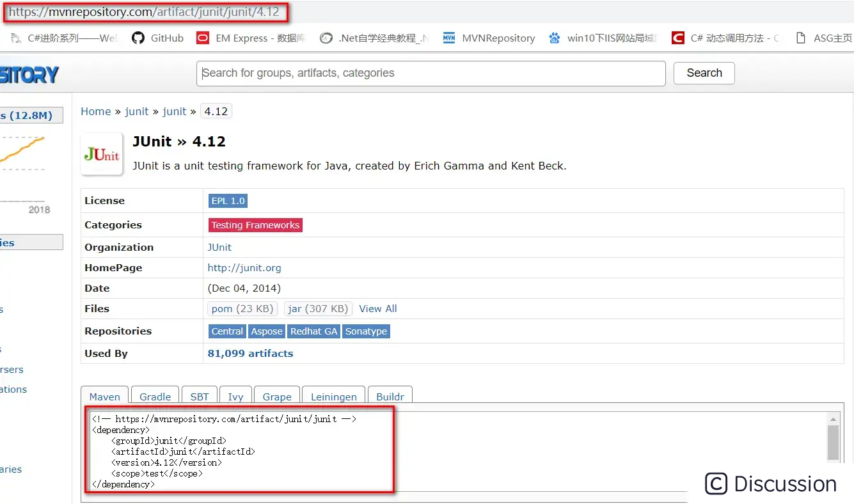Switch to the Ivy tab

click(x=235, y=397)
